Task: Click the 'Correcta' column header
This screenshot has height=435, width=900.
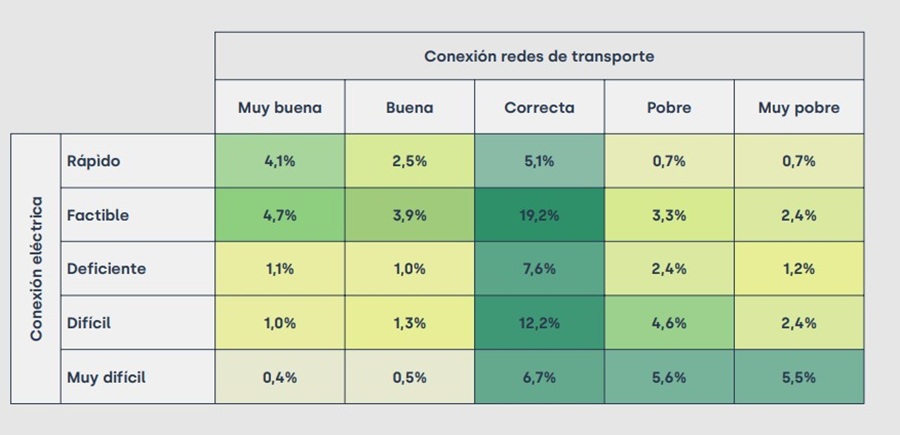Action: click(539, 108)
